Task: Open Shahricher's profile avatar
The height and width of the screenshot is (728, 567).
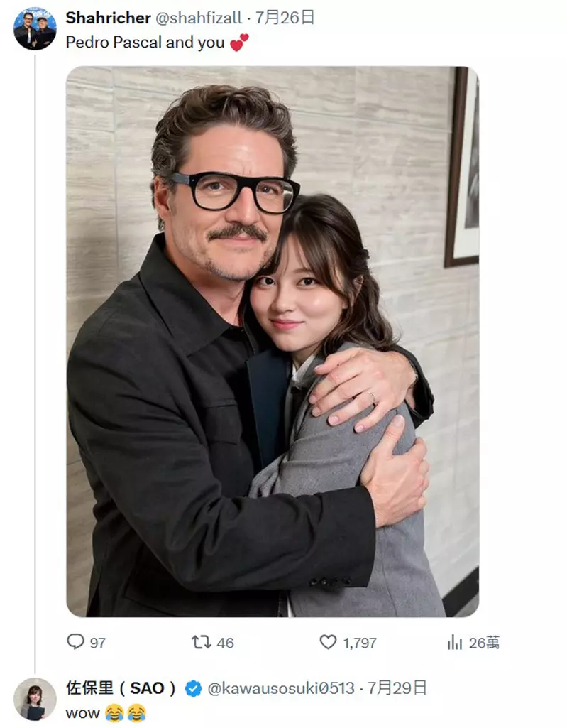Action: click(x=35, y=29)
